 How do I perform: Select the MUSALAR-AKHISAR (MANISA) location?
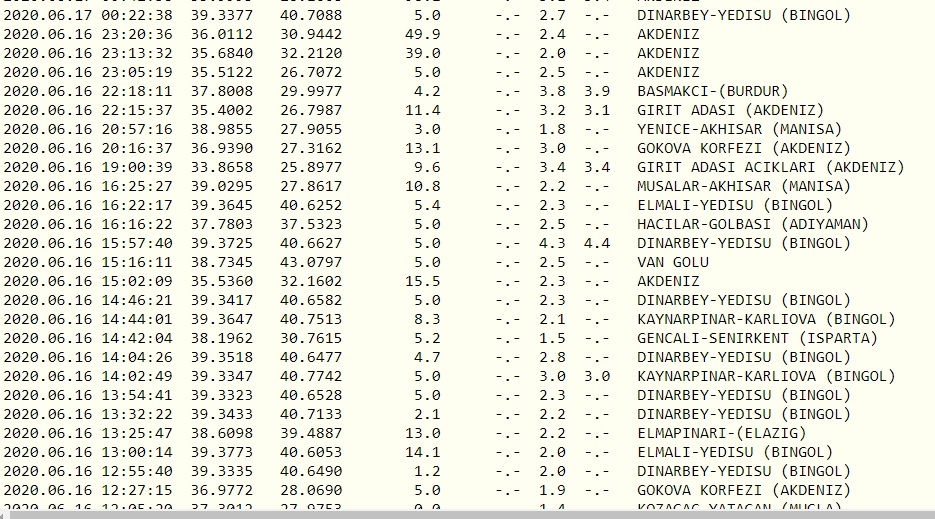click(x=739, y=186)
